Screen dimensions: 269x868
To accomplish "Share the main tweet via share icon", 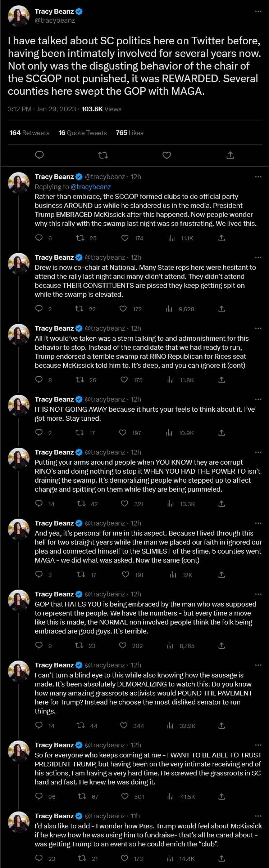I will [230, 155].
